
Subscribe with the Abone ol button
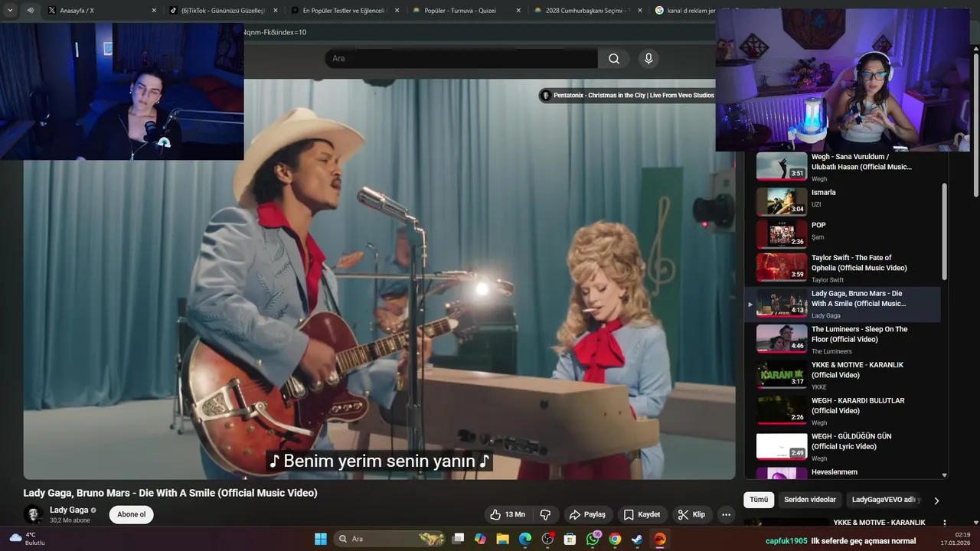click(132, 514)
